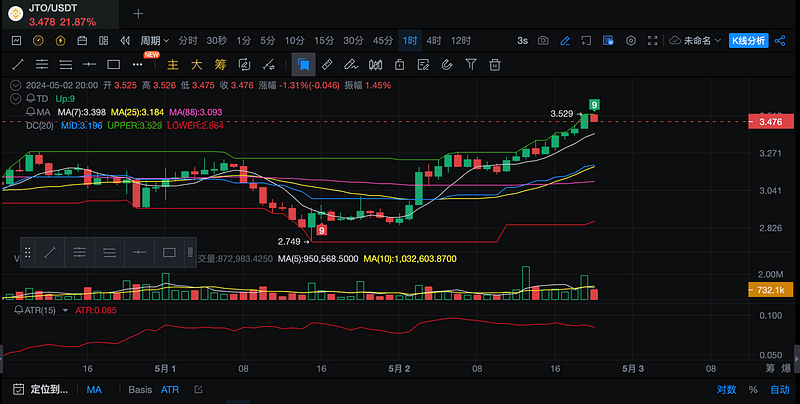Collapse the OHLC info row chevron
This screenshot has width=800, height=404.
[x=16, y=85]
